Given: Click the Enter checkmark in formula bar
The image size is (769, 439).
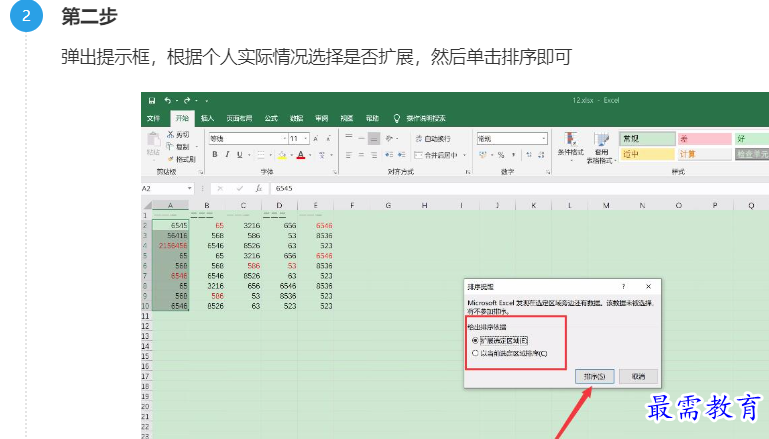Looking at the screenshot, I should click(x=240, y=188).
